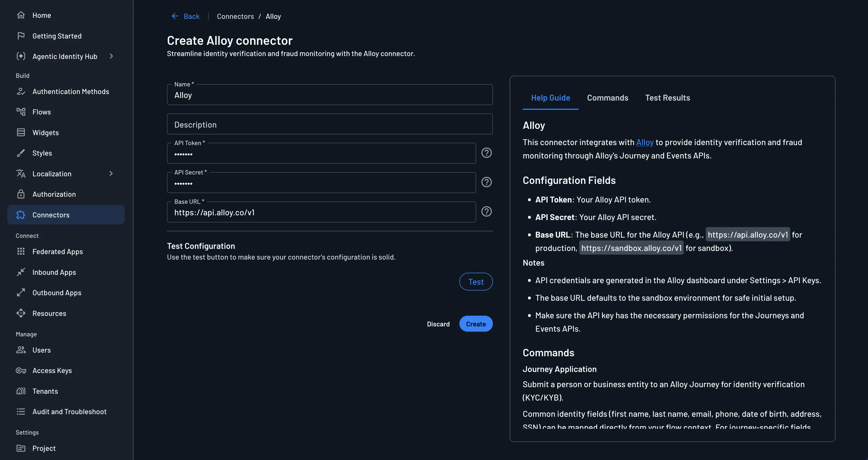Click the Connectors breadcrumb link
This screenshot has height=460, width=868.
click(x=235, y=16)
